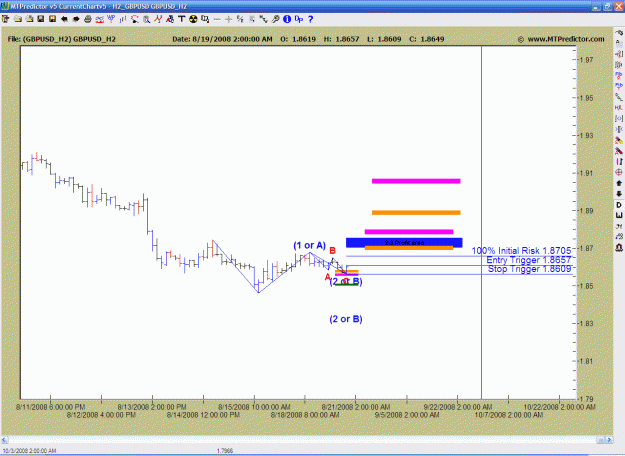Click the yellow radiation symbol icon
625x456 pixels.
pos(193,19)
